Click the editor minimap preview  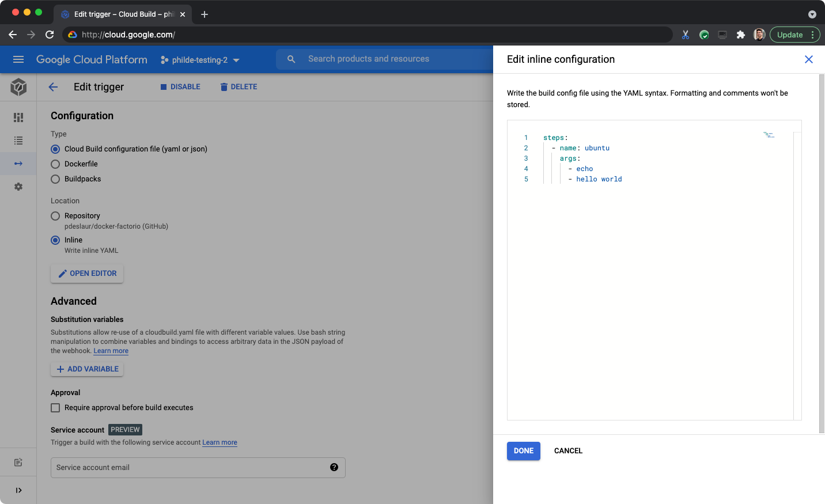click(769, 135)
